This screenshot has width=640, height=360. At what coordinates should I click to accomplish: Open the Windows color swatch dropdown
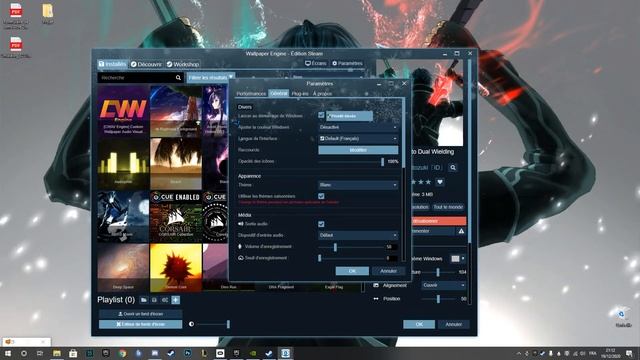pos(458,259)
